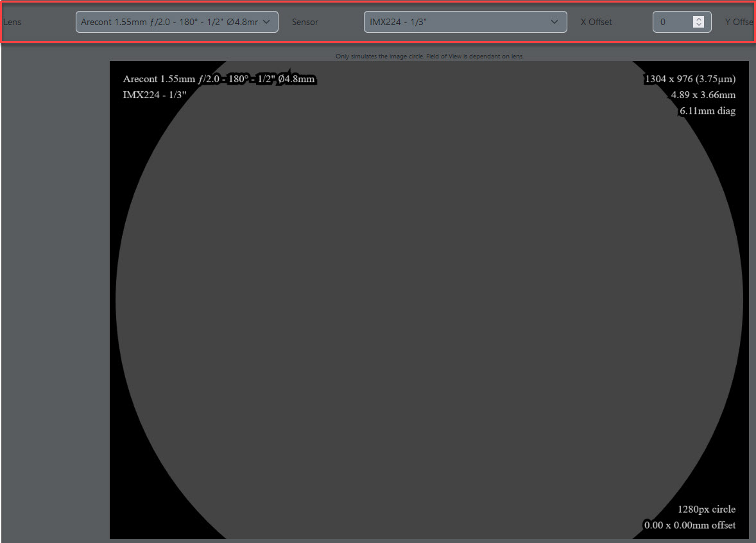The height and width of the screenshot is (543, 756).
Task: Open the Lens dropdown showing Arecont 1.55mm
Action: pyautogui.click(x=169, y=22)
